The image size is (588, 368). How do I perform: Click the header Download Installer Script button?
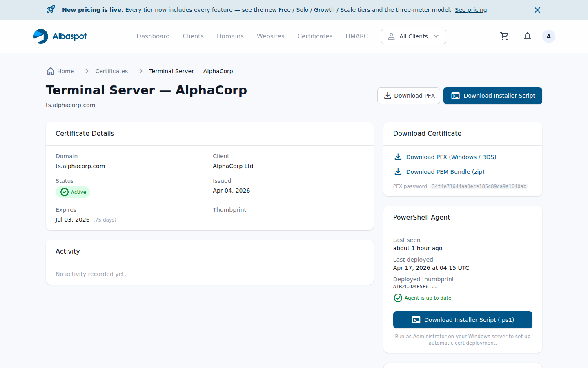tap(493, 96)
